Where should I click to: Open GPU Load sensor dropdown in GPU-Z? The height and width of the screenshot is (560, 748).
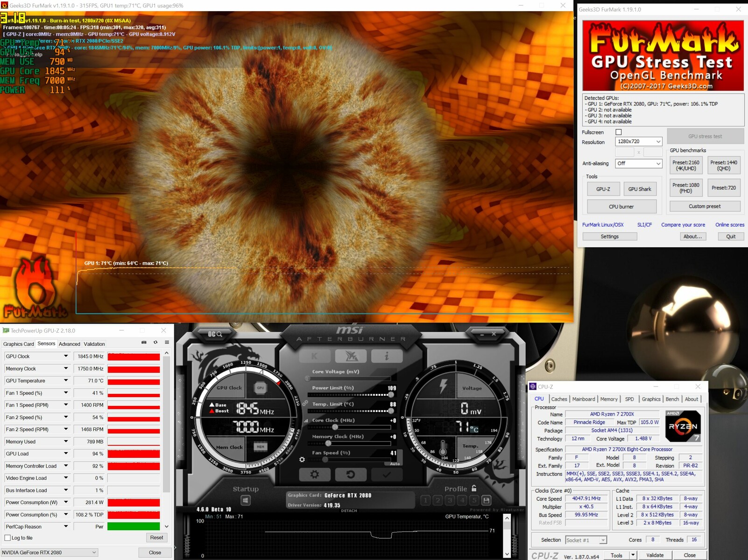click(66, 454)
